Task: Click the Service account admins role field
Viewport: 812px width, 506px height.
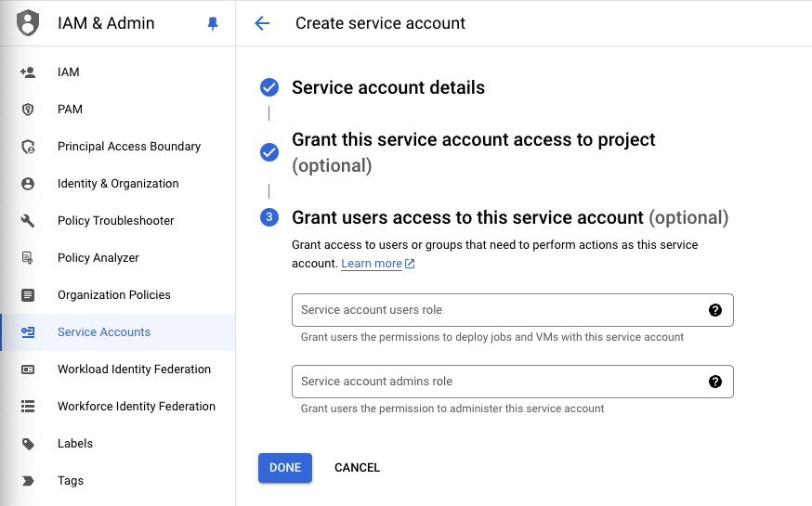Action: click(513, 382)
